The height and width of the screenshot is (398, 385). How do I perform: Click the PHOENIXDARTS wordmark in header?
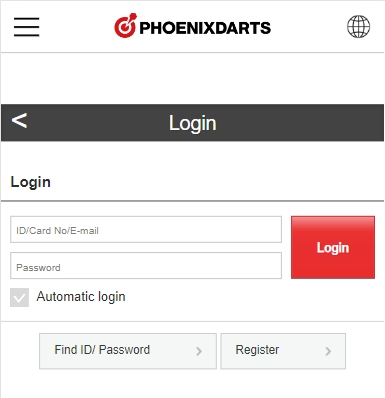pyautogui.click(x=205, y=28)
